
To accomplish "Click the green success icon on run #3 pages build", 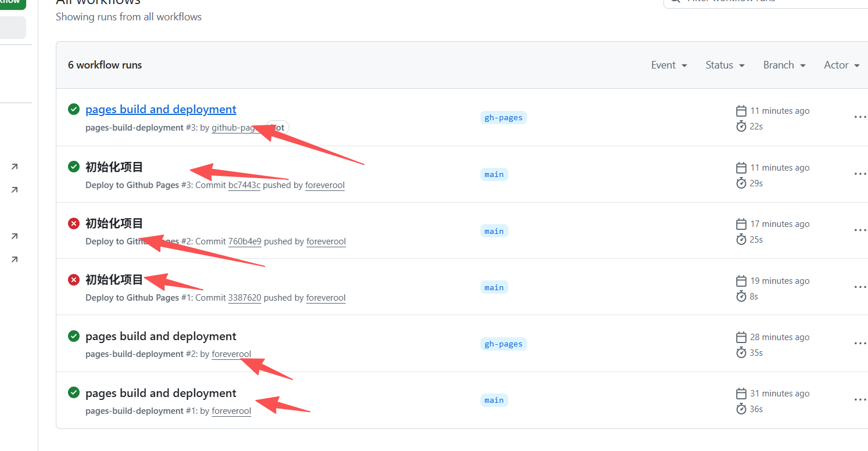I will coord(74,109).
